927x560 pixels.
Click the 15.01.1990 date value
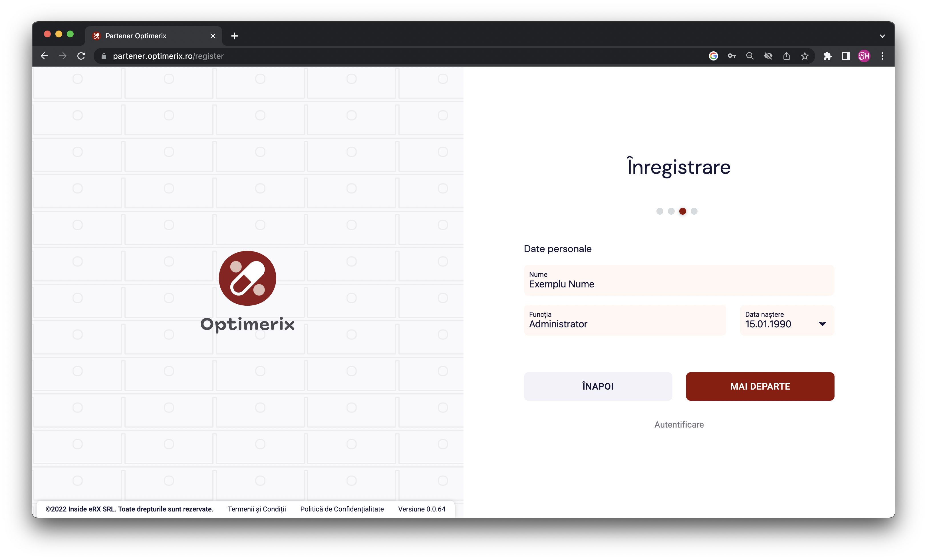click(768, 324)
